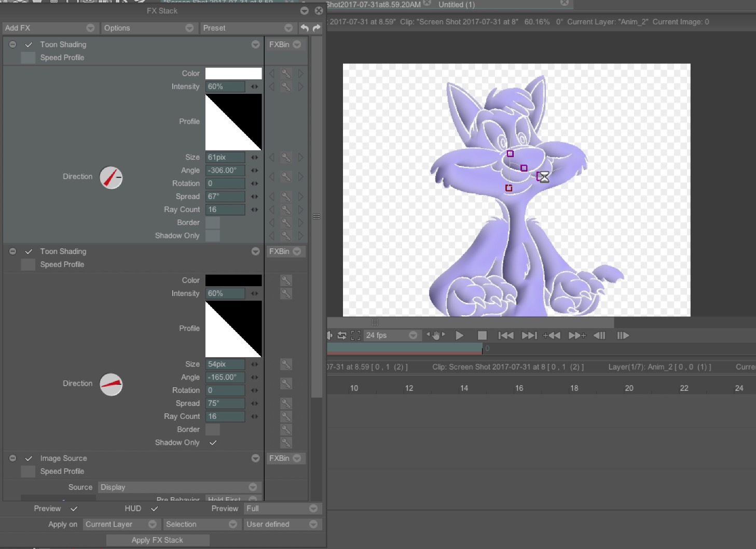Undo using the FX Stack undo arrow
The image size is (756, 549).
click(x=305, y=28)
